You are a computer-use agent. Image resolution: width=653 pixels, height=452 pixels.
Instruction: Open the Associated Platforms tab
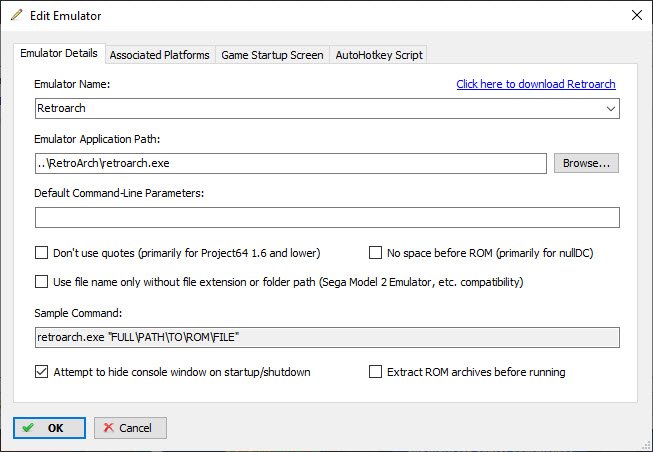tap(160, 55)
